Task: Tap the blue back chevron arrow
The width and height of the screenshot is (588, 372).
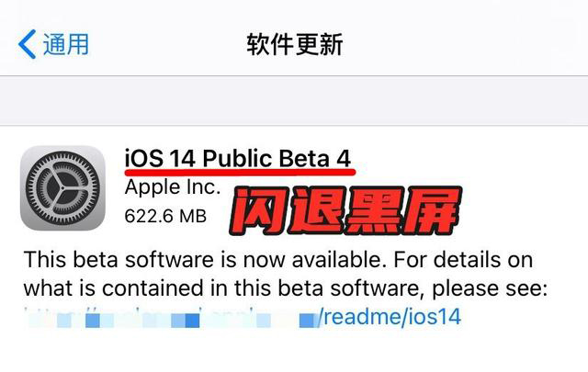Action: 27,44
